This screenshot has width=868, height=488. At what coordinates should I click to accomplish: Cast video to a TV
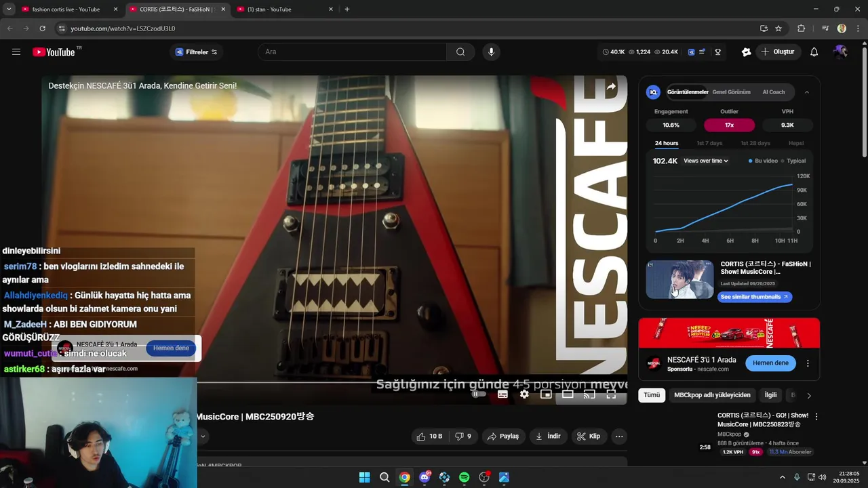589,394
